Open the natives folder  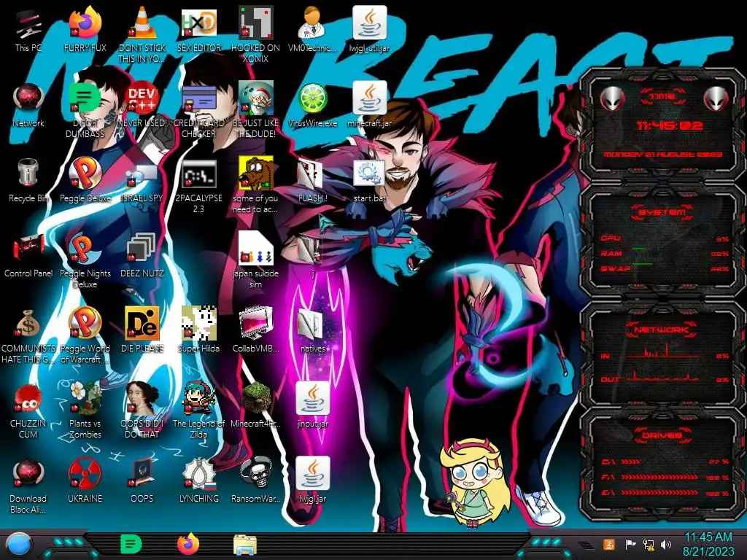click(x=311, y=324)
